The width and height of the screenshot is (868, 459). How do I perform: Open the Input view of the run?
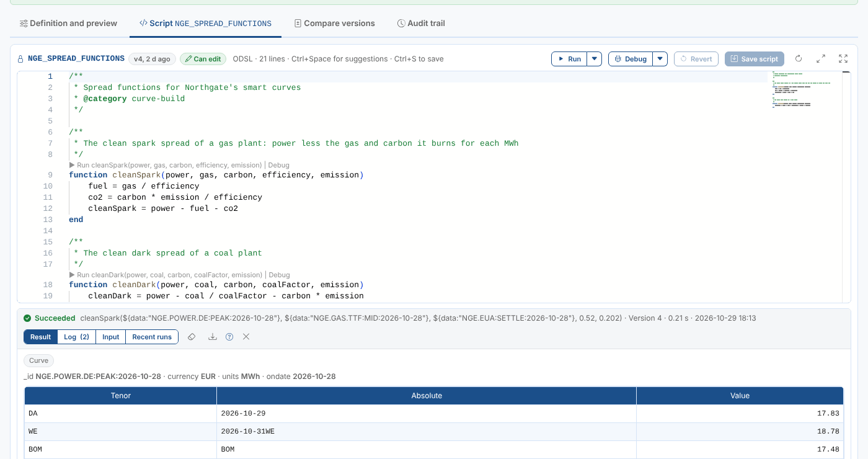tap(111, 337)
